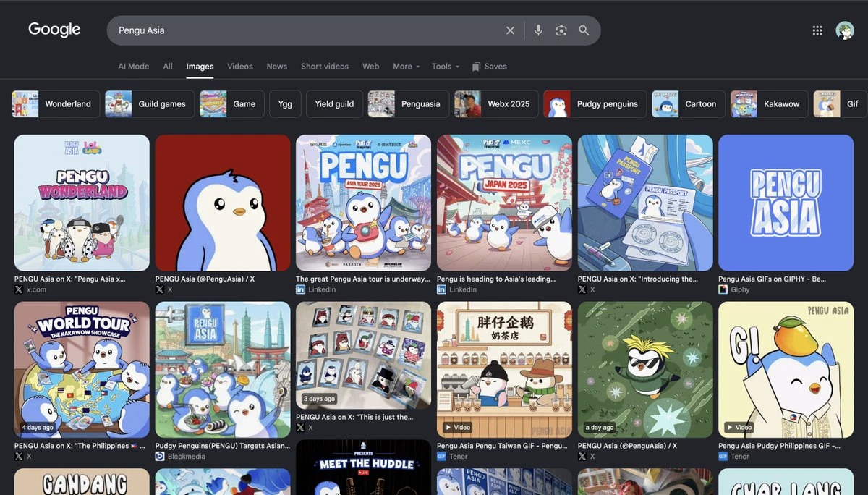Open the penguin on red background image
Image resolution: width=868 pixels, height=495 pixels.
[x=223, y=203]
